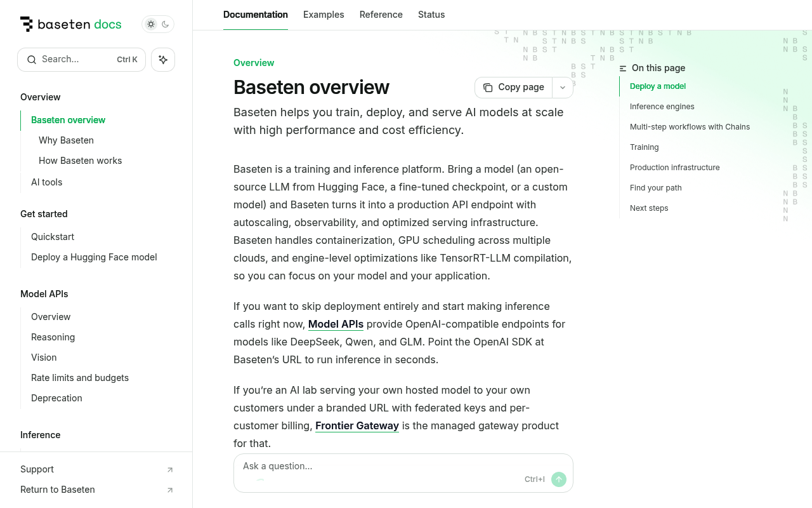
Task: Click the Model APIs inline link
Action: coord(336,324)
